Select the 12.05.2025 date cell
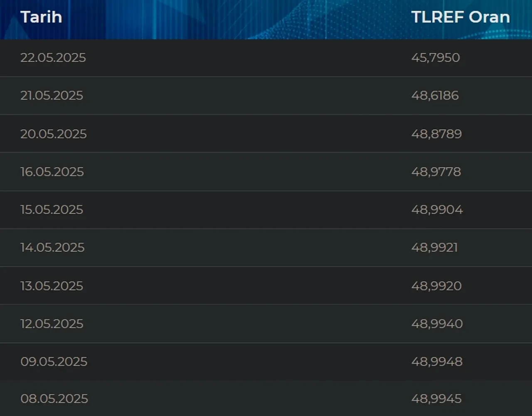The height and width of the screenshot is (416, 532). point(52,324)
